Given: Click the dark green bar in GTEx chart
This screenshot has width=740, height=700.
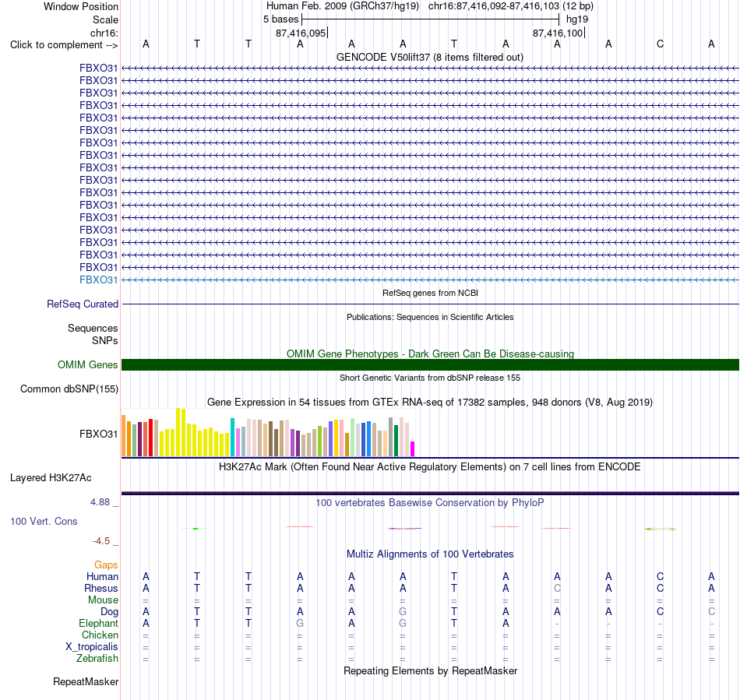Looking at the screenshot, I should pyautogui.click(x=396, y=441).
